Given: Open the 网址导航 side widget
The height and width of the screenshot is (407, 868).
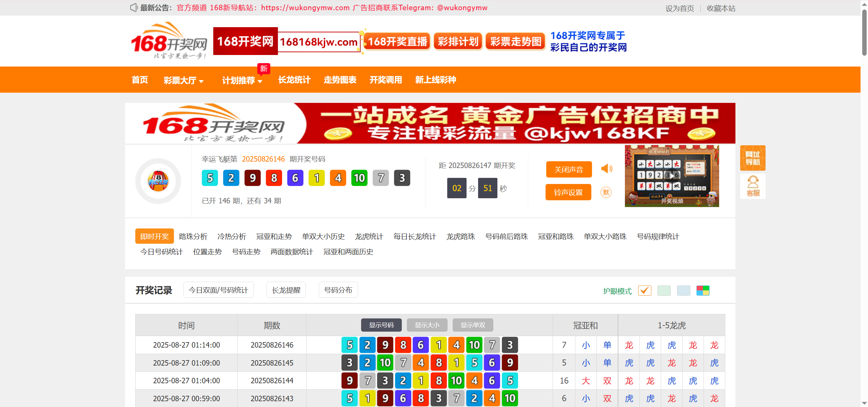Looking at the screenshot, I should [x=752, y=158].
